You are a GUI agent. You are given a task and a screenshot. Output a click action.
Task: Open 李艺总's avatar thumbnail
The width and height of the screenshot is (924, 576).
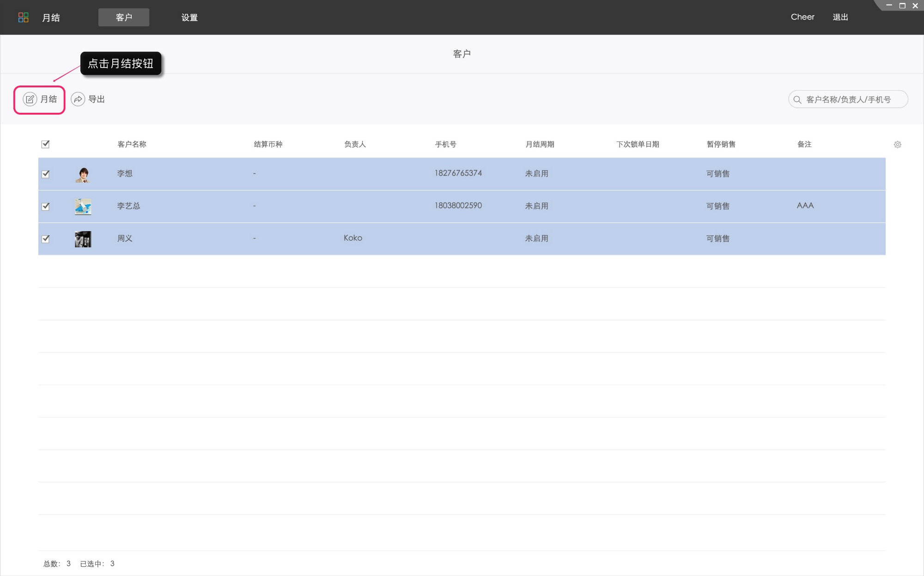(83, 207)
